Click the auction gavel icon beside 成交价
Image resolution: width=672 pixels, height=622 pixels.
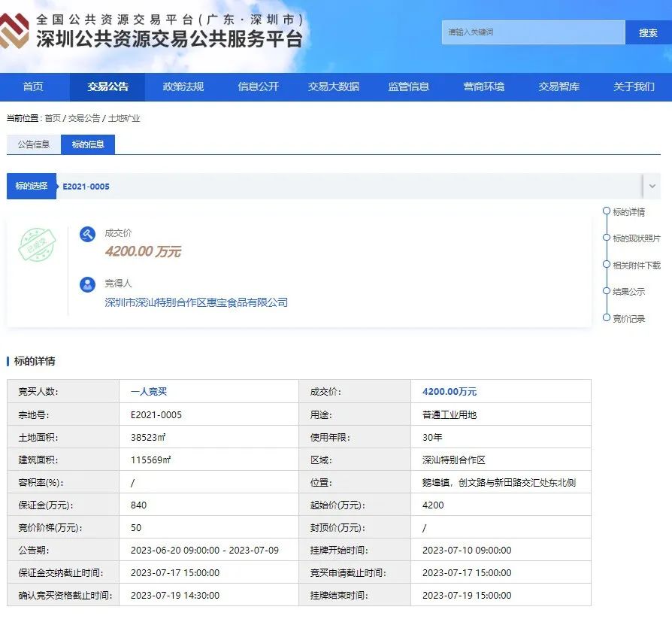click(88, 234)
